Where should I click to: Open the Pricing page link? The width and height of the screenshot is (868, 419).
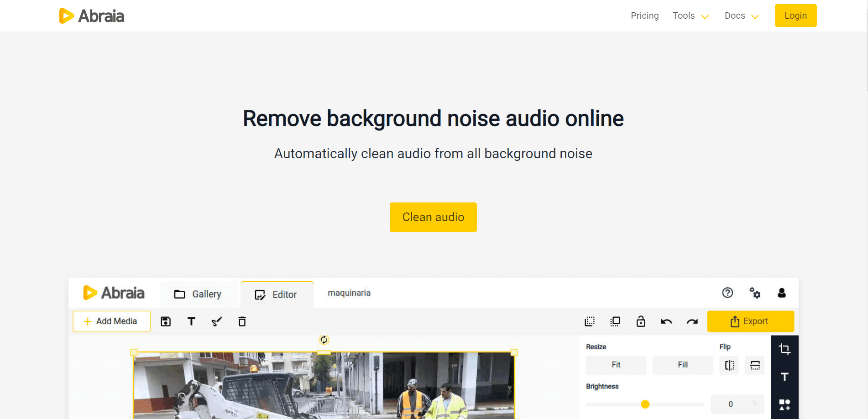click(x=644, y=16)
